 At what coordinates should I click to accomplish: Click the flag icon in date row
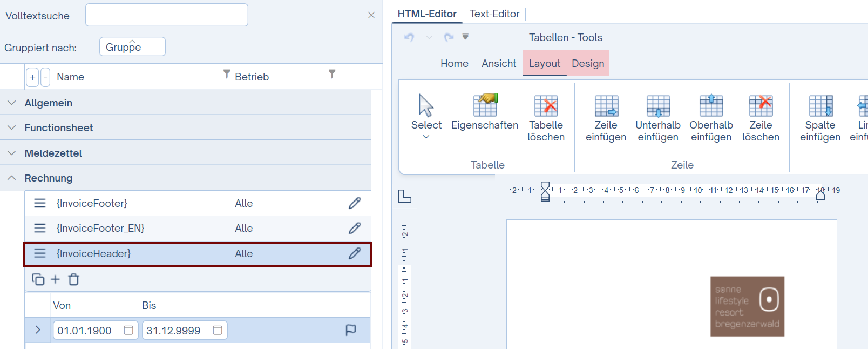pyautogui.click(x=350, y=330)
